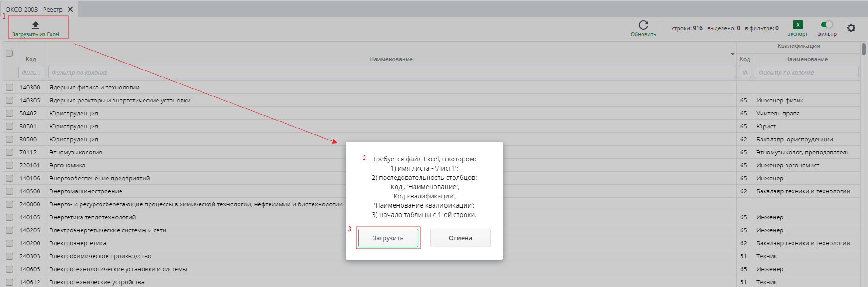
Task: Click the Квалификации group header
Action: pyautogui.click(x=799, y=46)
